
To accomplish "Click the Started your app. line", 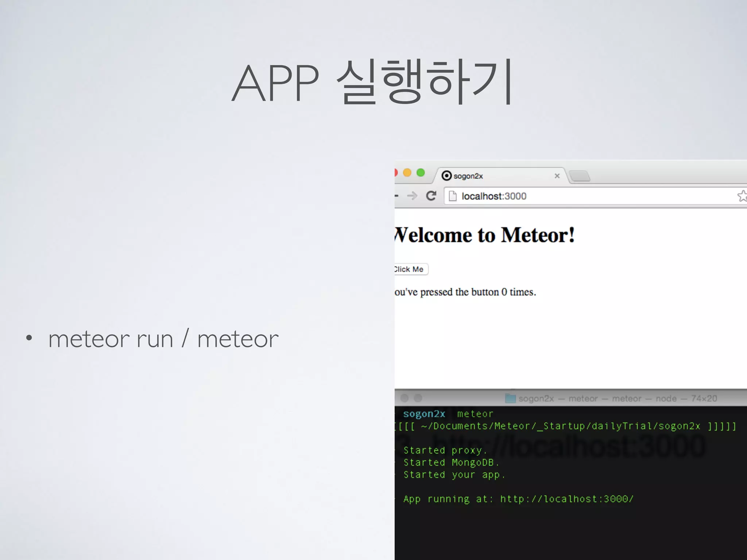I will point(454,475).
